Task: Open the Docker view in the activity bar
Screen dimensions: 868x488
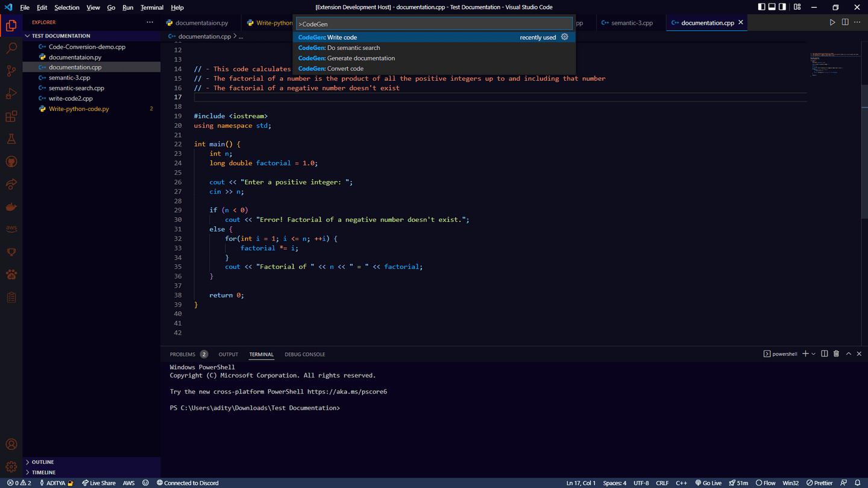Action: click(11, 207)
